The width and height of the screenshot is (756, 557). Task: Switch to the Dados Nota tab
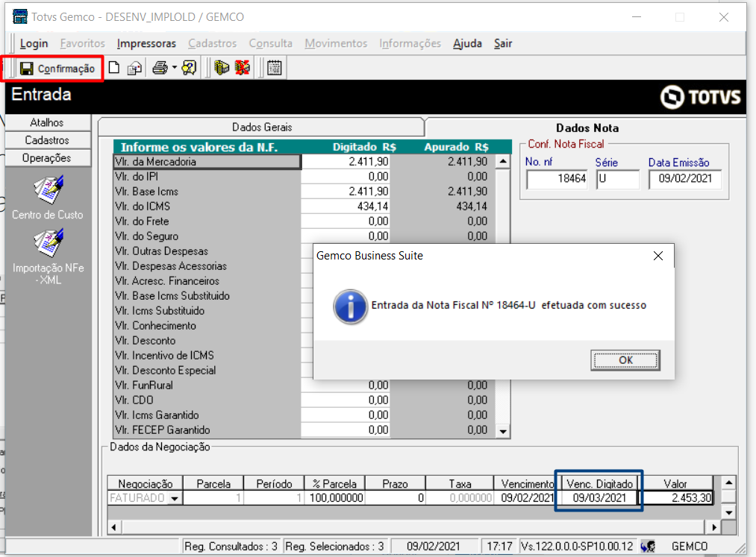[x=587, y=128]
